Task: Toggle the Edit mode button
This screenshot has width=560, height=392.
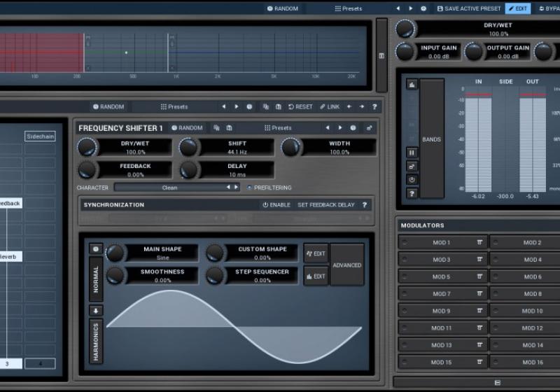Action: [x=517, y=8]
